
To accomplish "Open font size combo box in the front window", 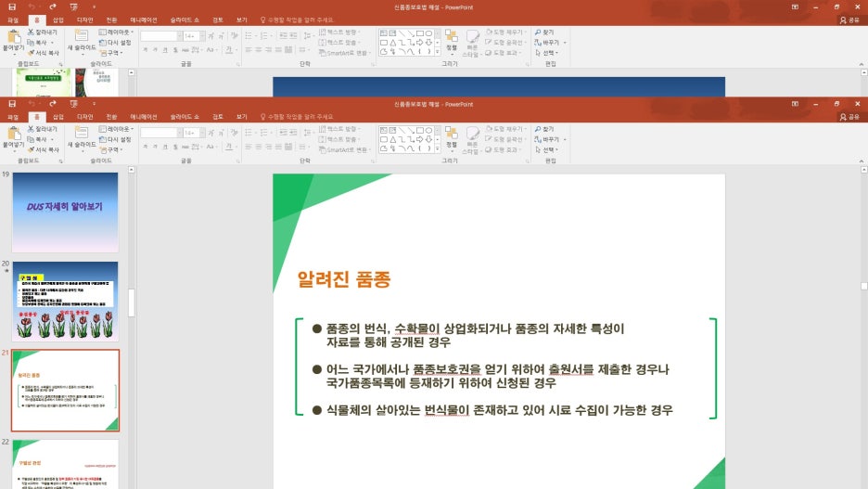I will click(195, 133).
